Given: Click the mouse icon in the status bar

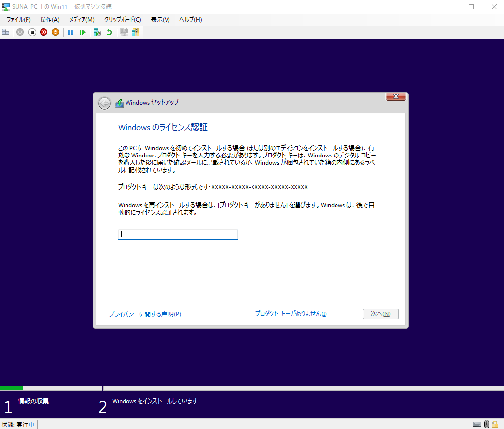Looking at the screenshot, I should pos(487,424).
